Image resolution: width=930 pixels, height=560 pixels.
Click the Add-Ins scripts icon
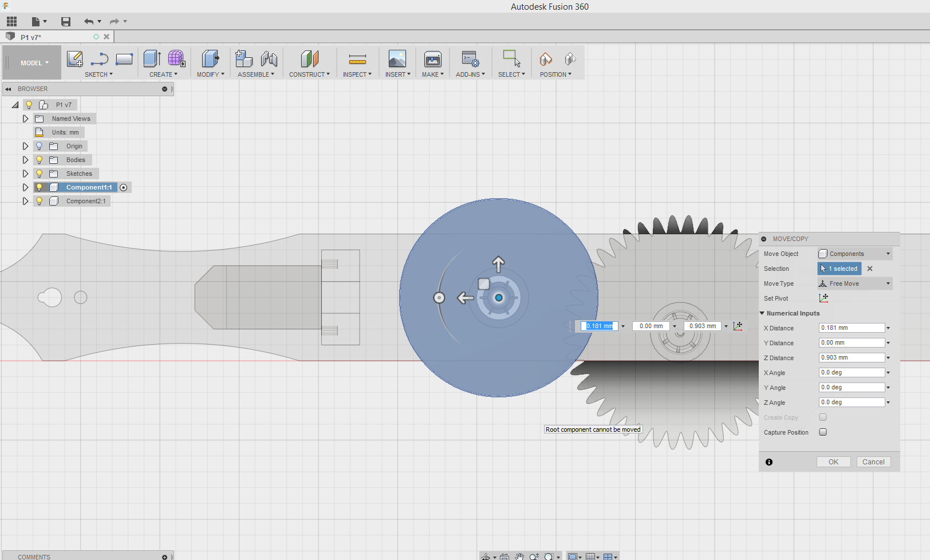(470, 58)
